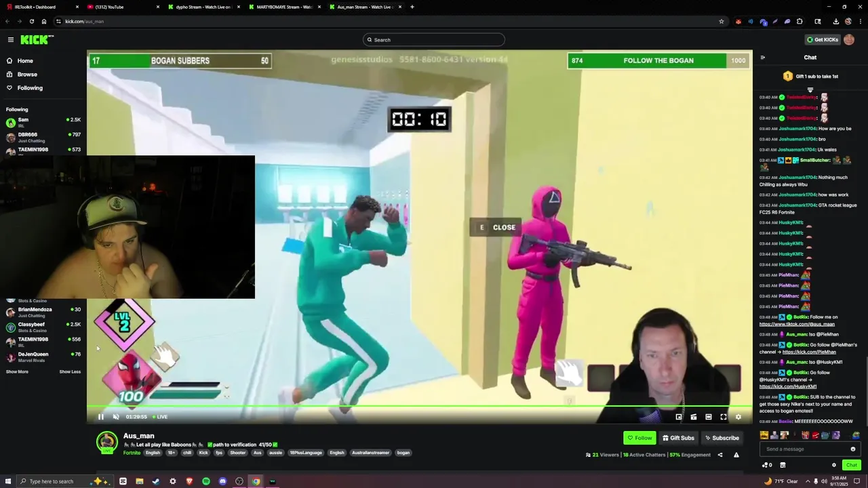This screenshot has width=868, height=488.
Task: Open Discord from the taskbar
Action: click(222, 481)
